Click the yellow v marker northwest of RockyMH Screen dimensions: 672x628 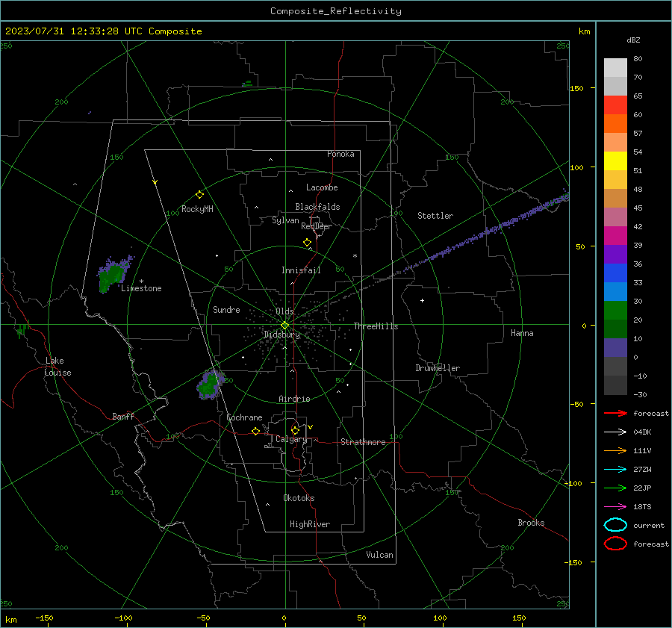[x=155, y=182]
